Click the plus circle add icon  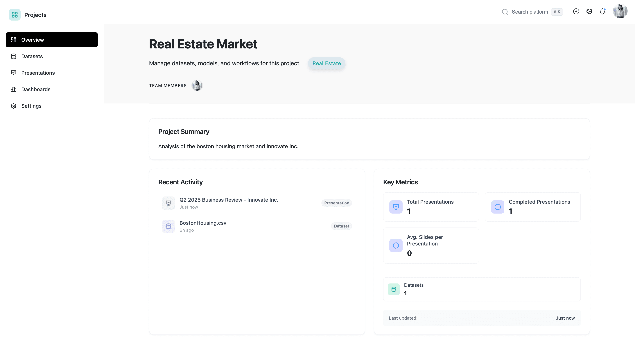[576, 12]
